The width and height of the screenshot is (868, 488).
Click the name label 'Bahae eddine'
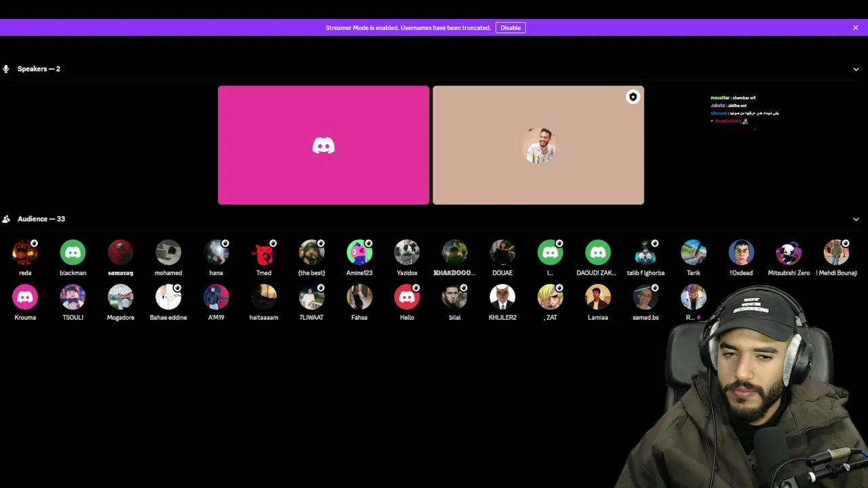168,317
